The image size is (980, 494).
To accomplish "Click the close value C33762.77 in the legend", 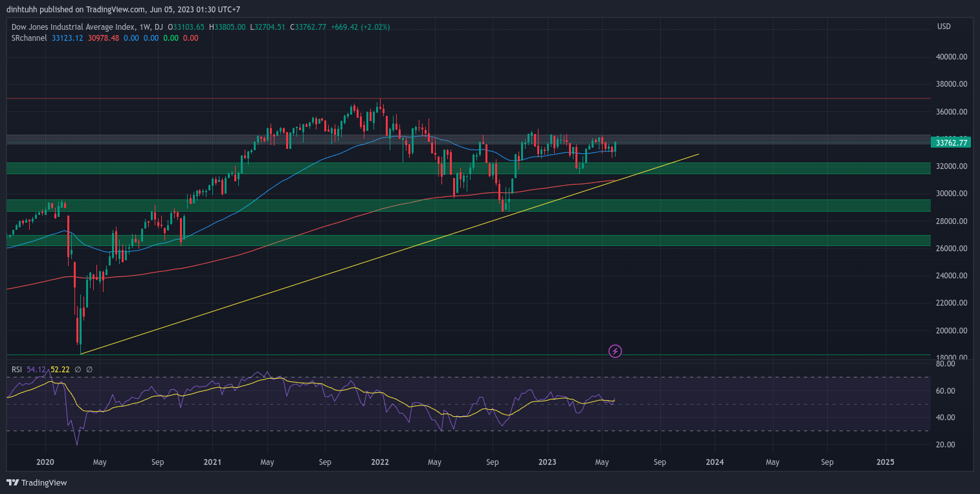I will [x=308, y=27].
